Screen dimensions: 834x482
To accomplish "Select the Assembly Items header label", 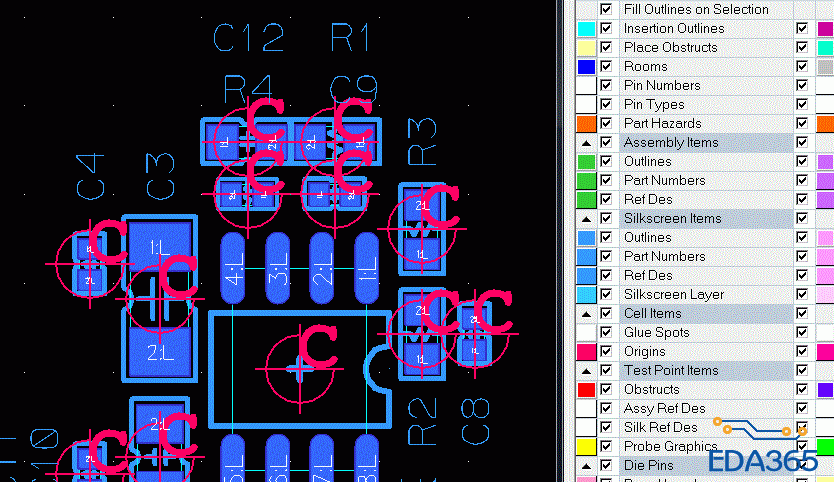I will (x=671, y=143).
